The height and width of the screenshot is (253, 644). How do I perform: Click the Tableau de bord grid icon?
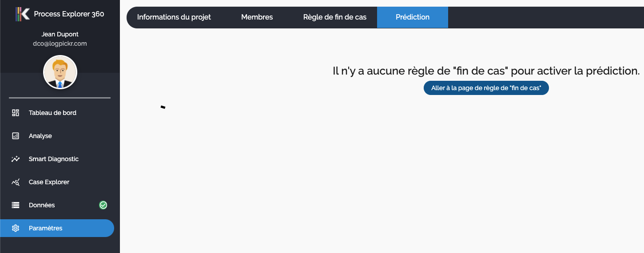tap(16, 113)
